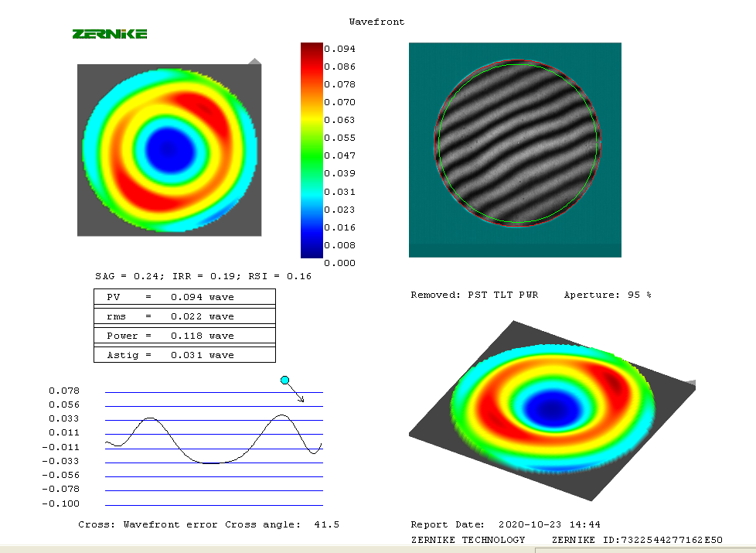Click the gray triangle corner of 2D wavefront map

pyautogui.click(x=254, y=61)
